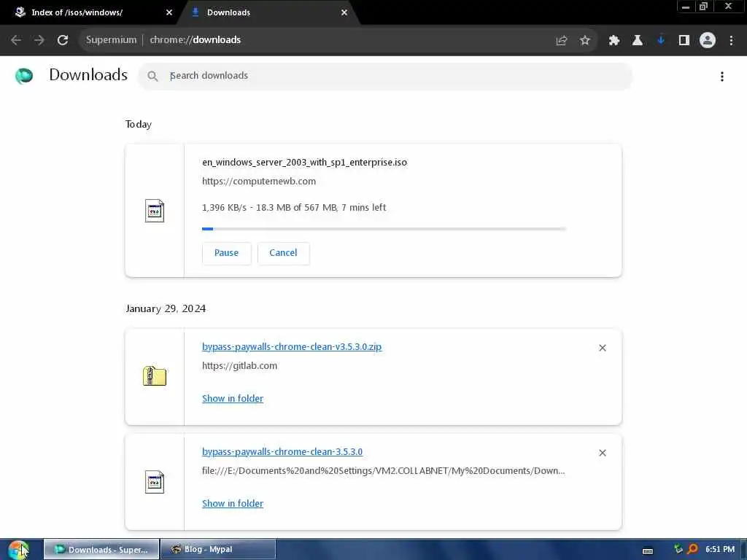The height and width of the screenshot is (560, 747).
Task: Open the Windows Start button
Action: click(x=18, y=550)
